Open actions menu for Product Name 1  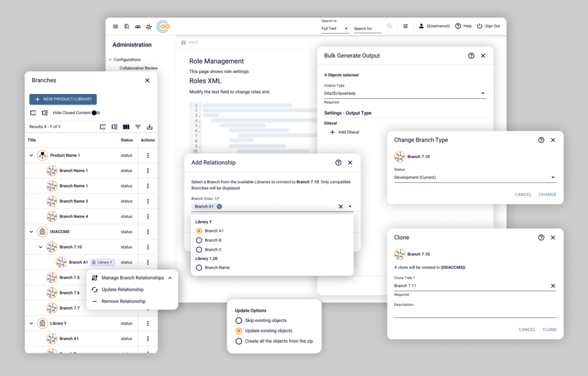tap(148, 155)
